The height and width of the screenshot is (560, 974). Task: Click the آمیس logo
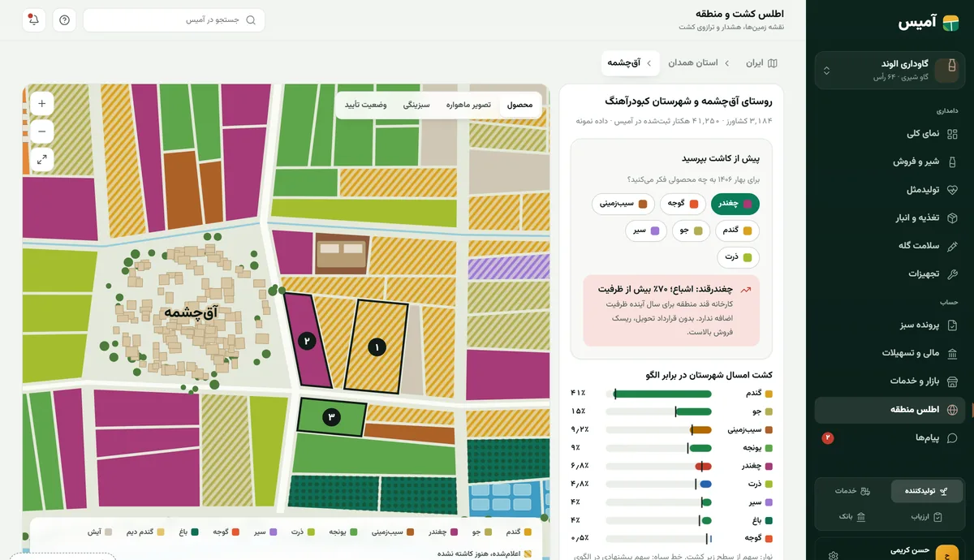pyautogui.click(x=929, y=23)
